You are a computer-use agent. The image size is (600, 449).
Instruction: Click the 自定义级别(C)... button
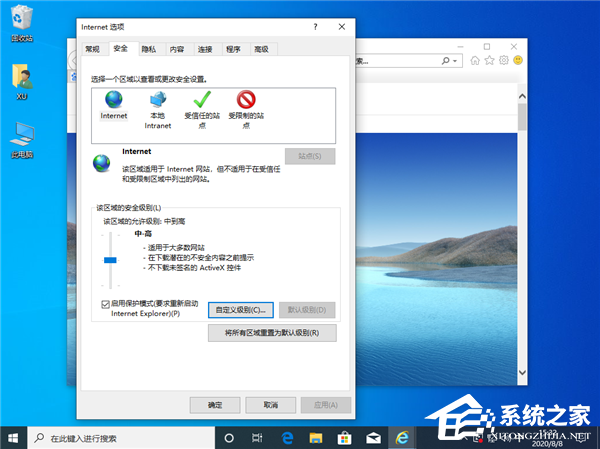(241, 310)
